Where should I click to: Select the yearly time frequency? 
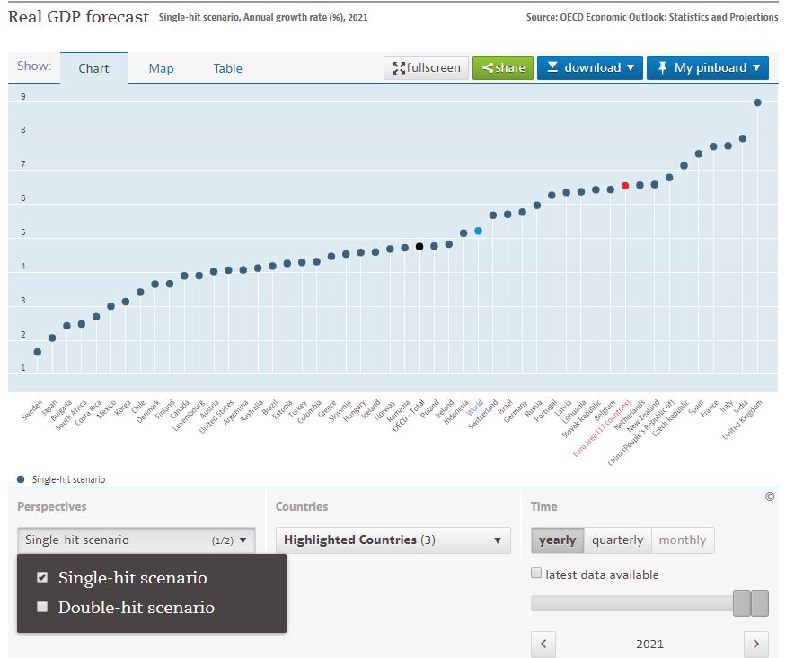pyautogui.click(x=557, y=540)
